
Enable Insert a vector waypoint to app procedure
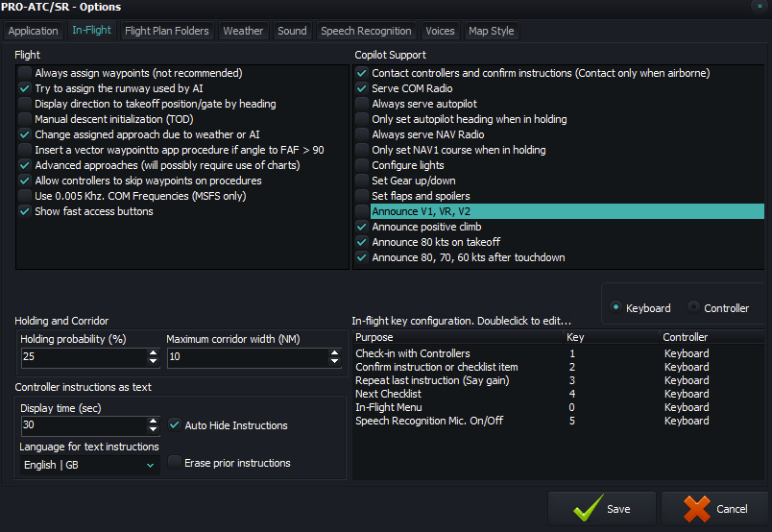point(25,150)
